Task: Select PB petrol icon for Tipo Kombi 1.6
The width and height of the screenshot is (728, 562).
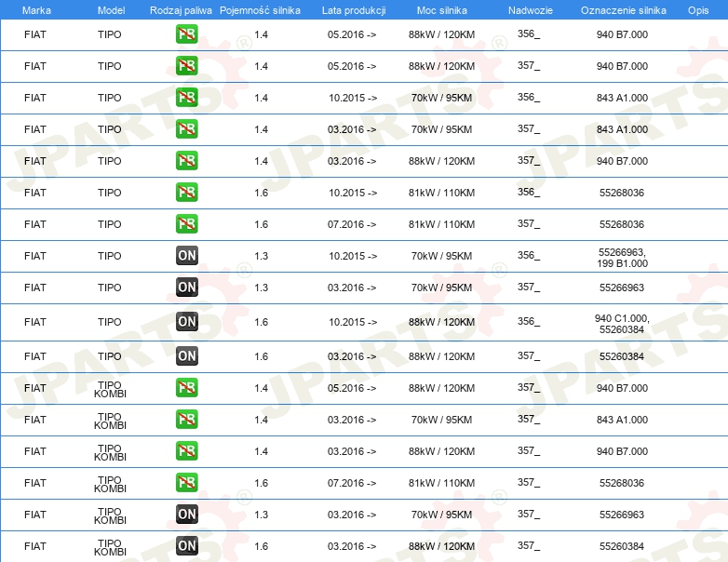Action: (x=186, y=483)
